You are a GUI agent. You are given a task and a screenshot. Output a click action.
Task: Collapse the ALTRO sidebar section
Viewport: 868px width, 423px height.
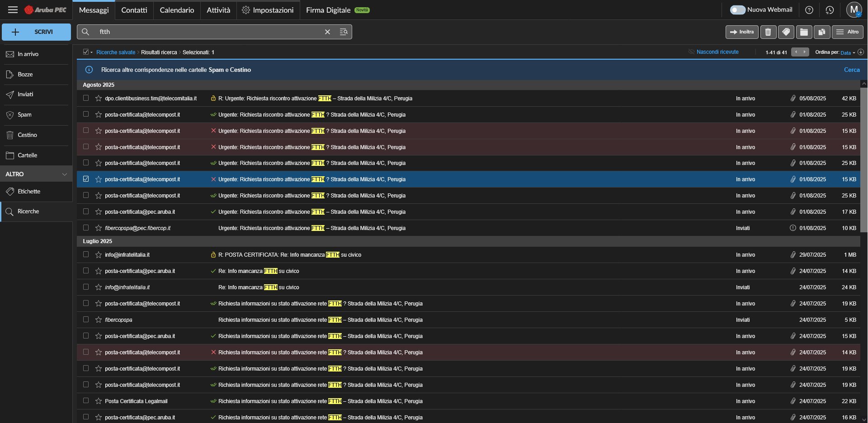click(64, 174)
